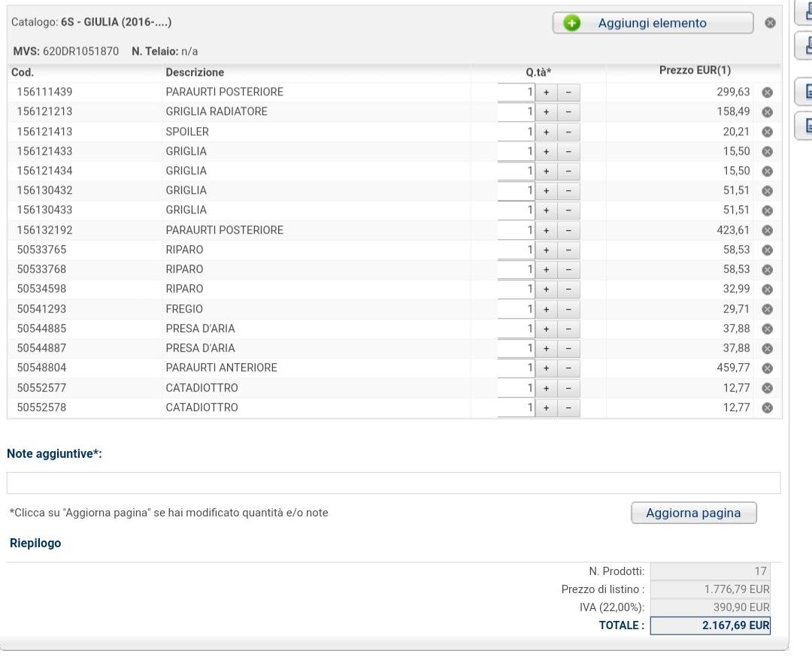This screenshot has height=663, width=812.
Task: Remove the GRIGLIA RADIATORE row
Action: (767, 112)
